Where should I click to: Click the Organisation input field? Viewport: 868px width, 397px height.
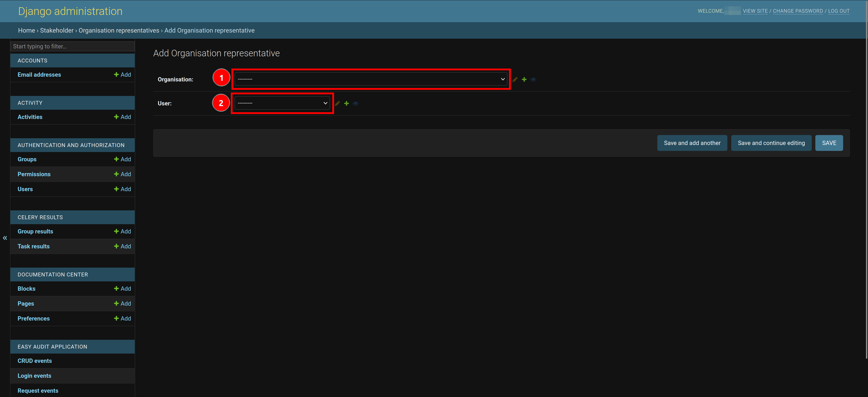pyautogui.click(x=371, y=79)
